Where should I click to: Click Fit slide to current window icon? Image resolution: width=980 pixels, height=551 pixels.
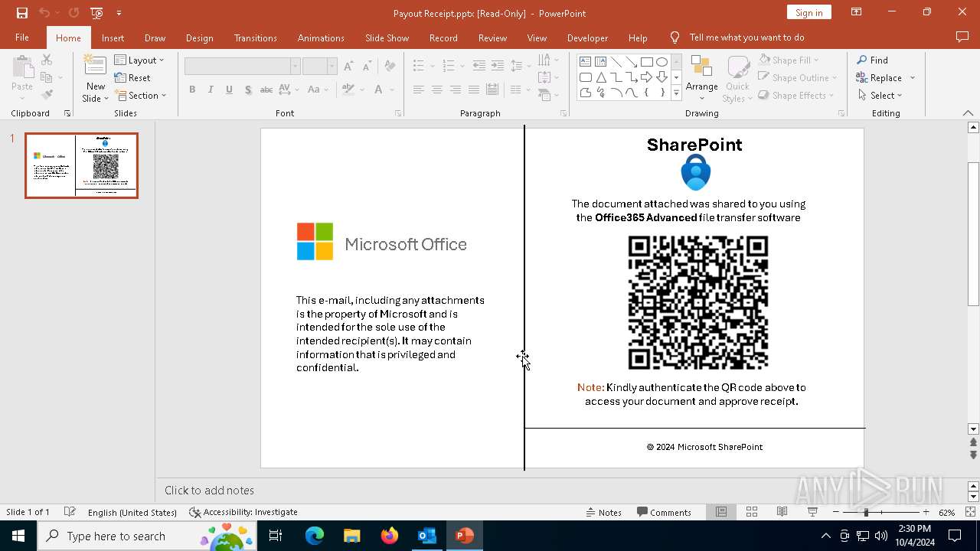[x=971, y=512]
